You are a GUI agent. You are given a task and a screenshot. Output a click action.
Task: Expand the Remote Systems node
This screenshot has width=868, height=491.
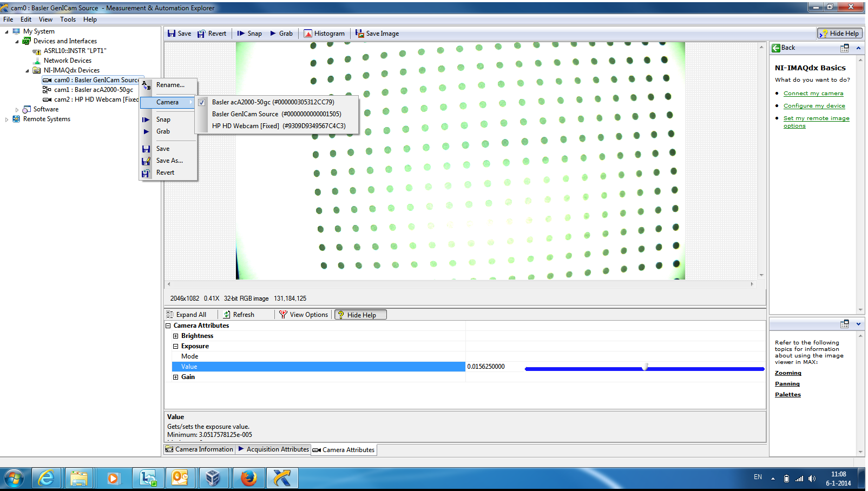(6, 119)
